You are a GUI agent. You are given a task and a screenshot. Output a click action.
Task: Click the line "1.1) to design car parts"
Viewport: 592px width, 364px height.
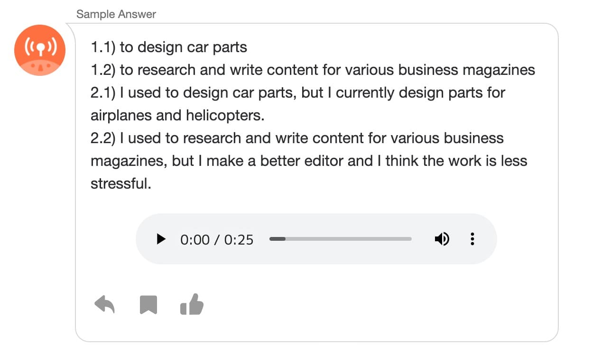point(169,47)
